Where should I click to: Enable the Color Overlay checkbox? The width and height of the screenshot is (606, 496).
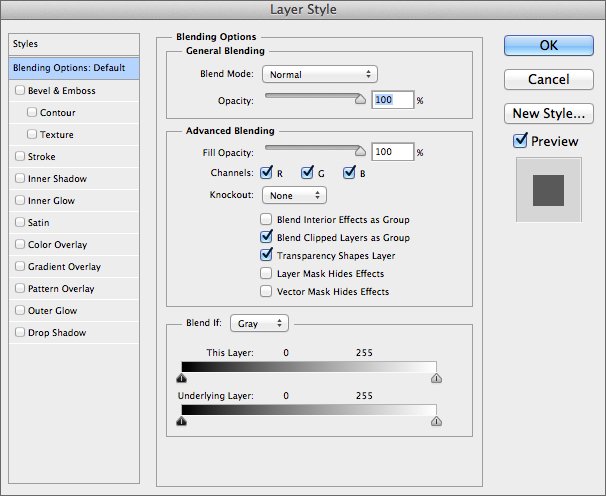pos(20,245)
